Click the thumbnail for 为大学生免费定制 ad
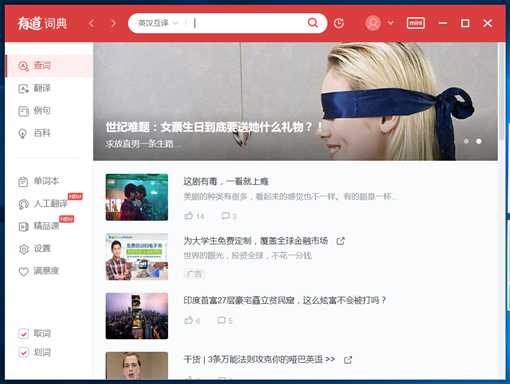The width and height of the screenshot is (510, 384). 137,257
